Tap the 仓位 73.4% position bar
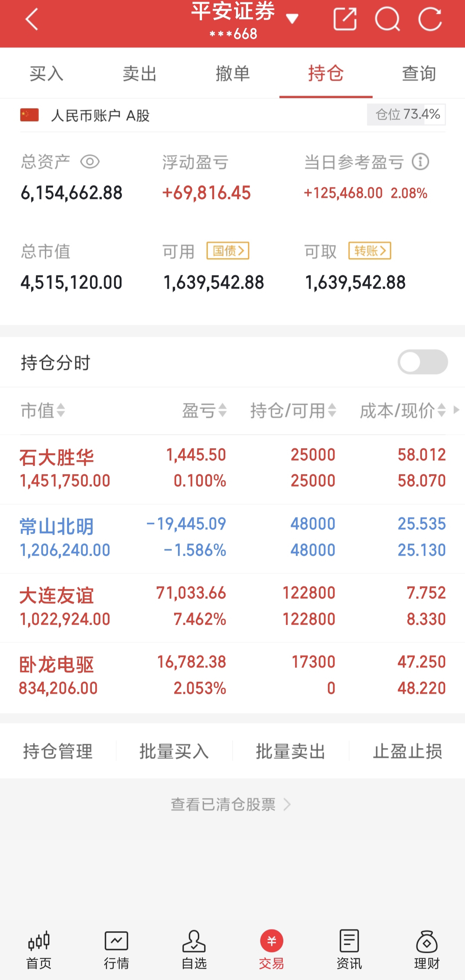Viewport: 465px width, 980px height. [406, 114]
